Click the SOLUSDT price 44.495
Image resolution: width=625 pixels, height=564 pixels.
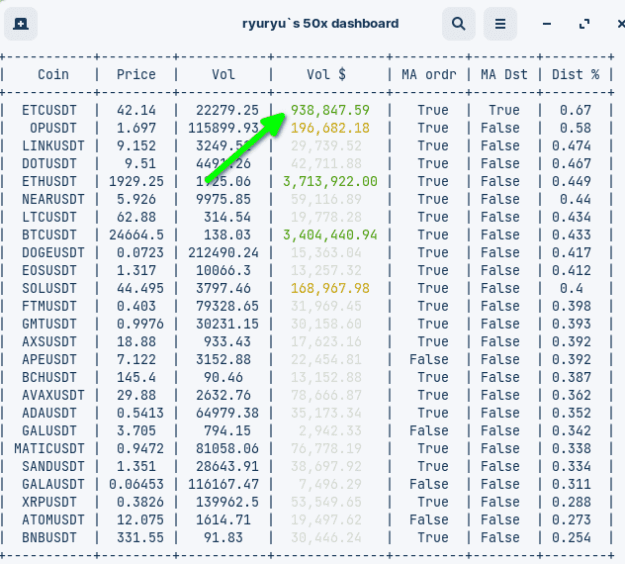tap(140, 288)
